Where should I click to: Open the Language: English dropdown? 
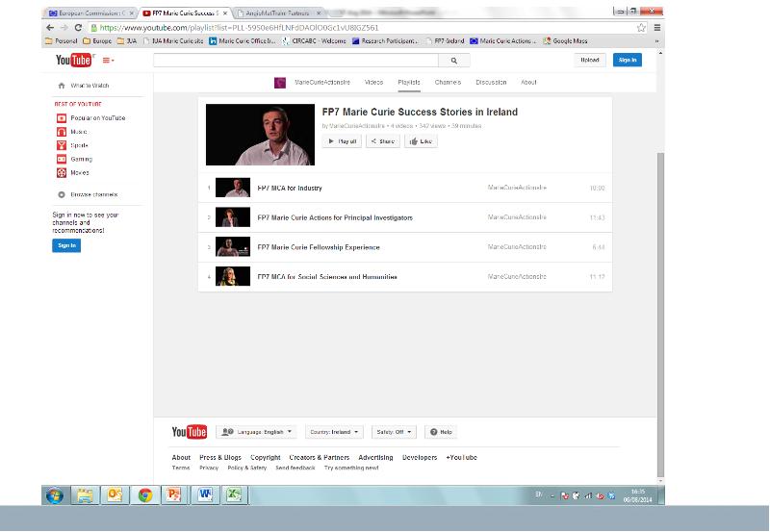(256, 432)
